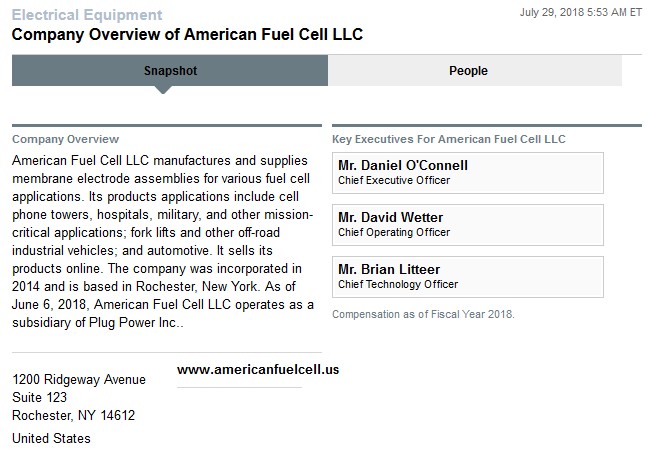Click the Chief Executive Officer title
Image resolution: width=653 pixels, height=452 pixels.
394,181
